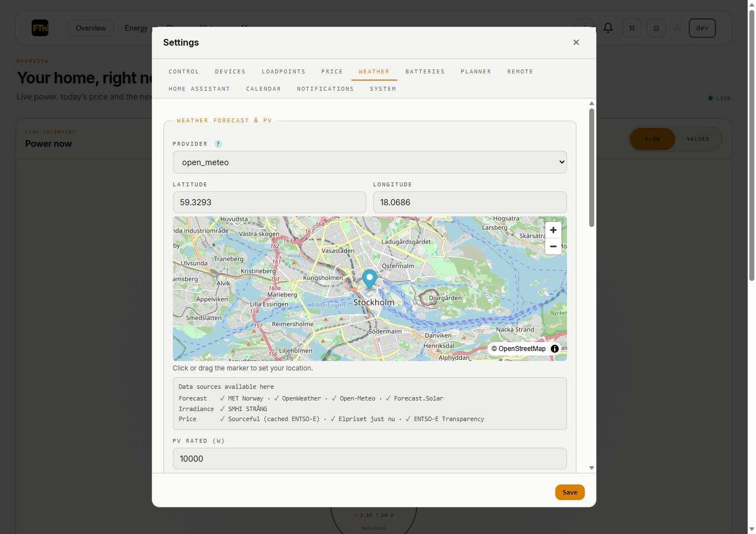Image resolution: width=756 pixels, height=534 pixels.
Task: Click the MET Norway data source text
Action: pyautogui.click(x=245, y=399)
